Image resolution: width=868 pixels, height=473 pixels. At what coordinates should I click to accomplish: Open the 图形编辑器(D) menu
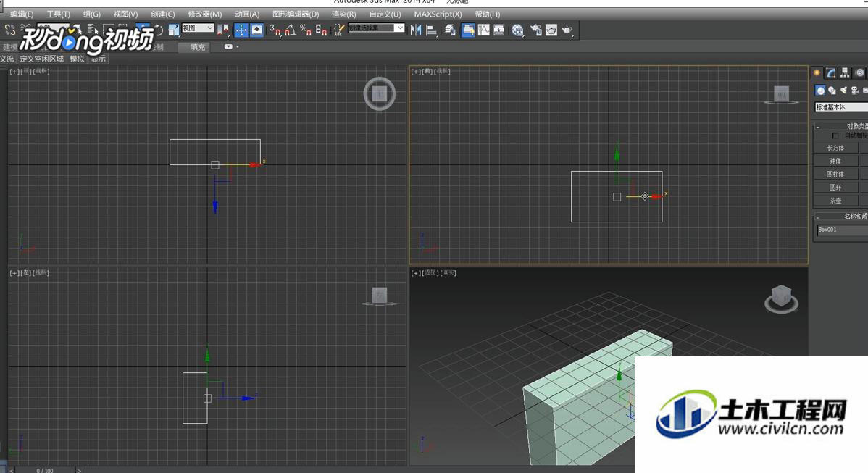pyautogui.click(x=296, y=14)
